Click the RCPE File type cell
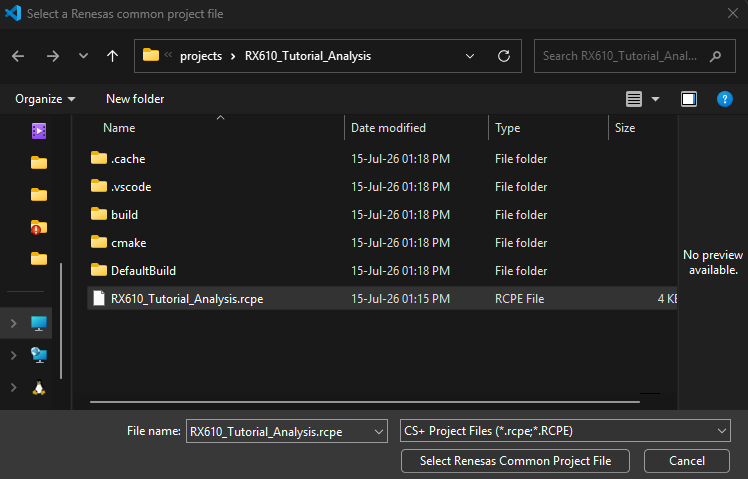748x479 pixels. click(x=519, y=299)
